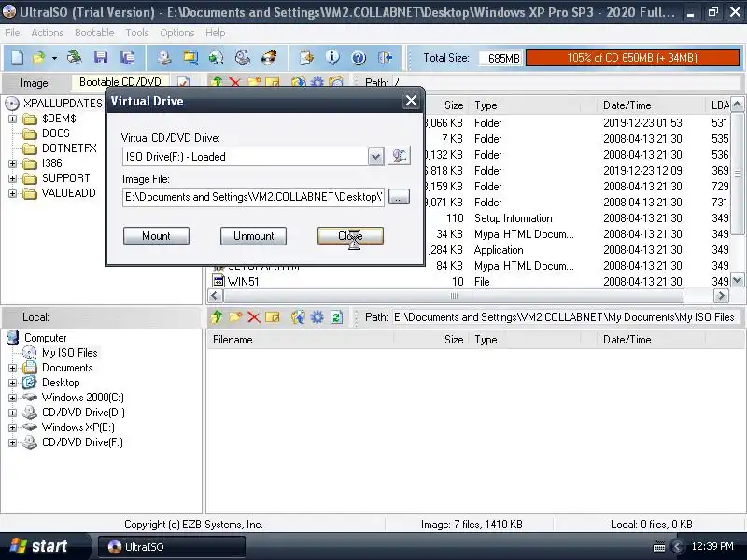Close the Virtual Drive dialog with X

click(411, 101)
